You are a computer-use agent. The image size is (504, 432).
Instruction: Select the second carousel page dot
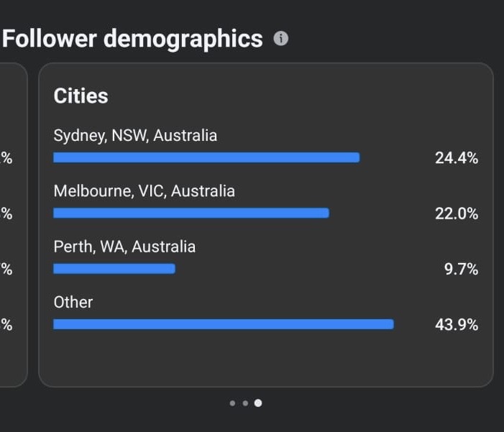point(245,403)
